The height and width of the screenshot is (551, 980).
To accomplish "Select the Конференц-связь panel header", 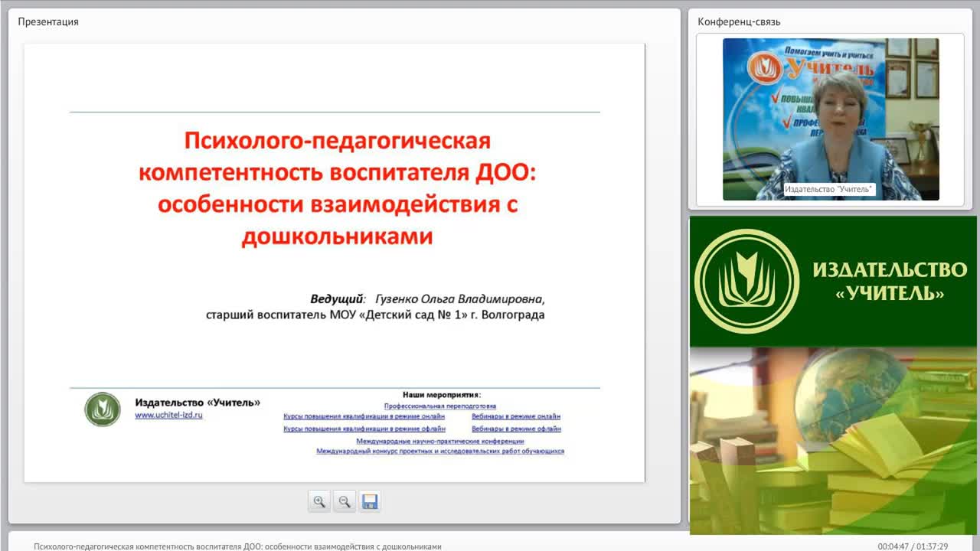I will 739,21.
